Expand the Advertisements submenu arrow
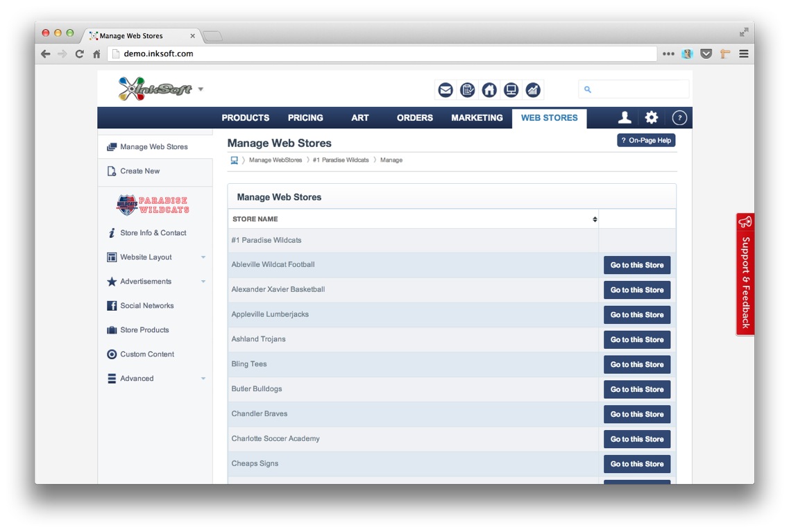 click(x=203, y=281)
